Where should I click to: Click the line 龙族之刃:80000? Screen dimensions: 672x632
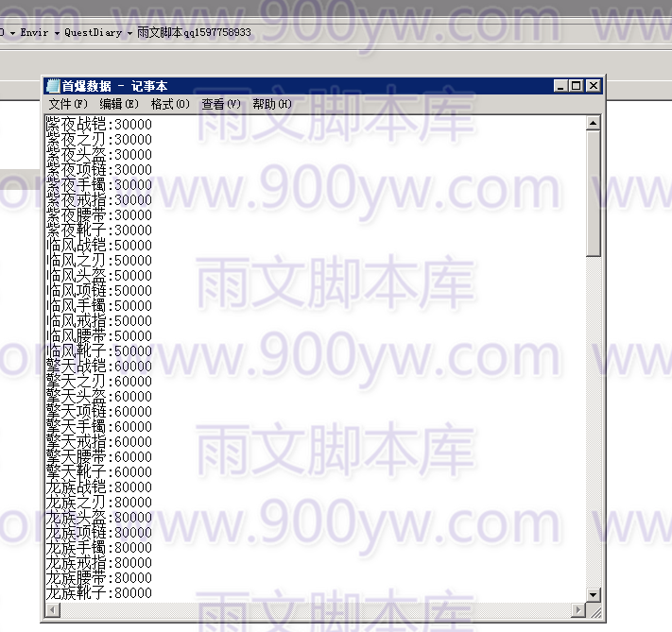[x=99, y=502]
